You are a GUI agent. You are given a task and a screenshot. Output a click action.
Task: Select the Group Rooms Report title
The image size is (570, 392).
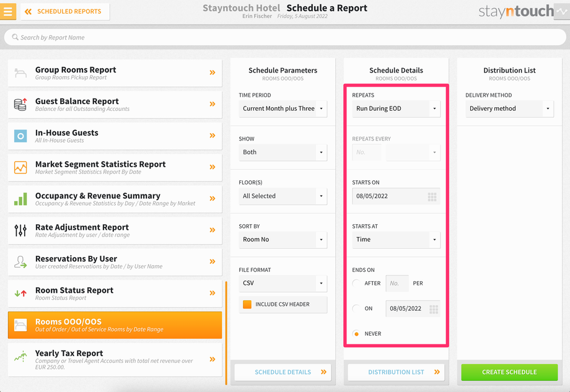(76, 70)
